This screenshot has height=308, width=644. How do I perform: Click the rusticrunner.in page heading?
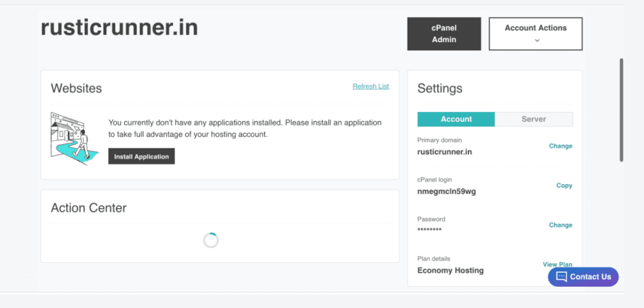tap(119, 28)
